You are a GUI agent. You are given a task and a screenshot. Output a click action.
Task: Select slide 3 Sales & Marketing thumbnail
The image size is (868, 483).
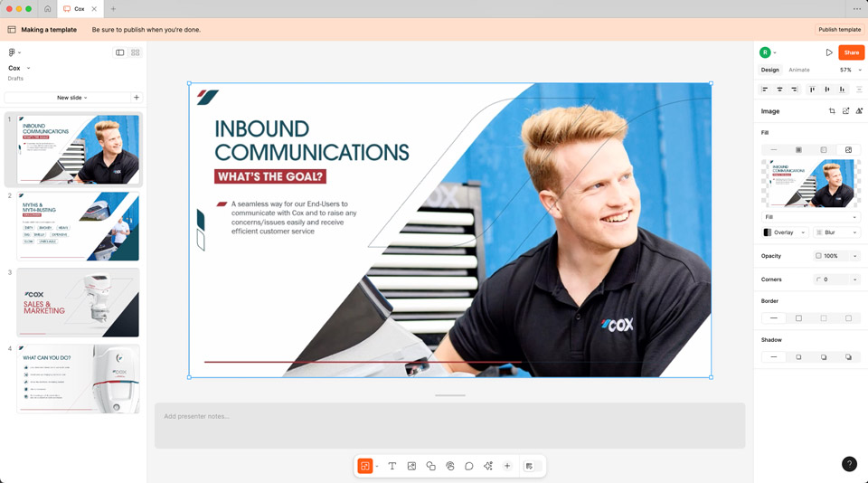coord(78,302)
